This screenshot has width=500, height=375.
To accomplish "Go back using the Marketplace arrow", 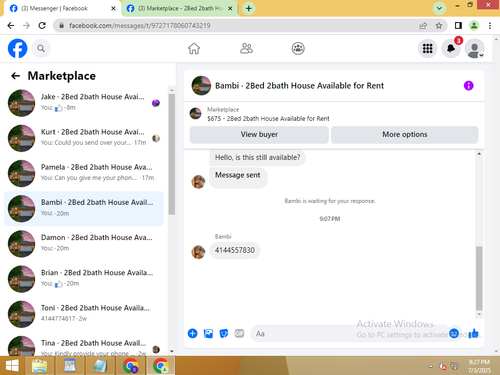I will click(x=15, y=76).
